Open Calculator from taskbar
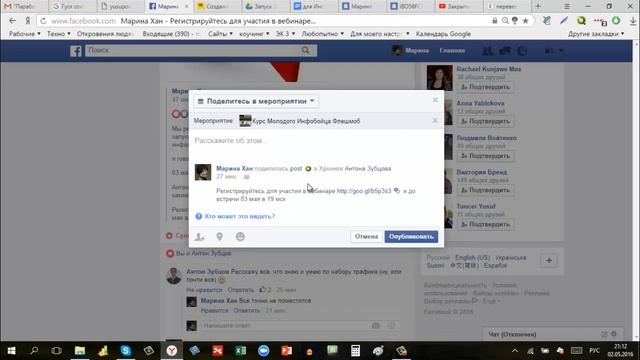Viewport: 640px width, 360px height. [x=356, y=351]
